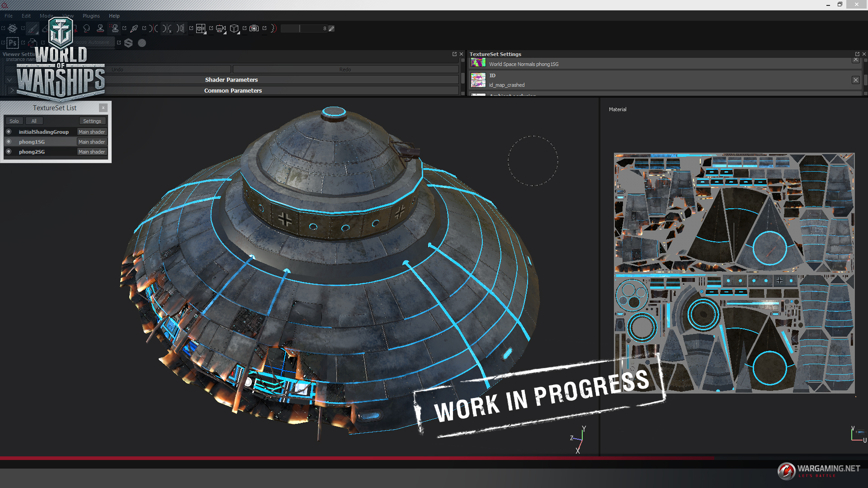Image resolution: width=868 pixels, height=488 pixels.
Task: Select the relative-source Clone tool
Action: click(x=115, y=28)
